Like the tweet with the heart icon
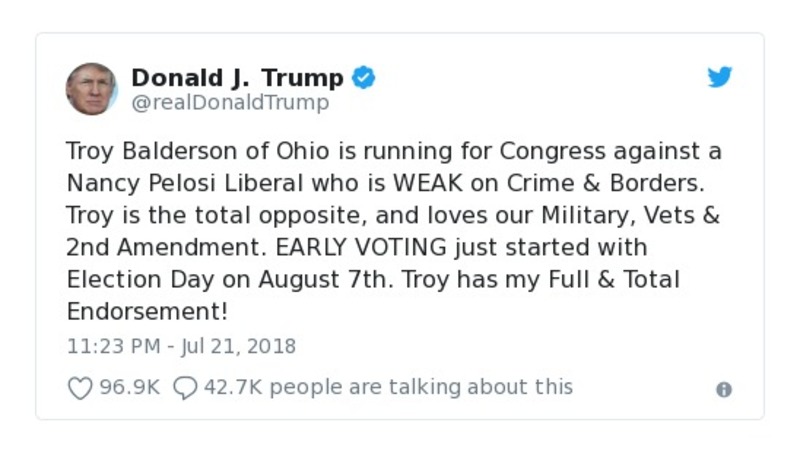This screenshot has width=800, height=467. 79,388
